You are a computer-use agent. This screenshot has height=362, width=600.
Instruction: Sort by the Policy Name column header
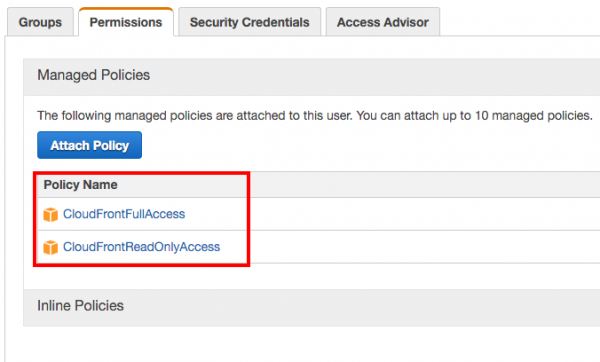click(80, 185)
